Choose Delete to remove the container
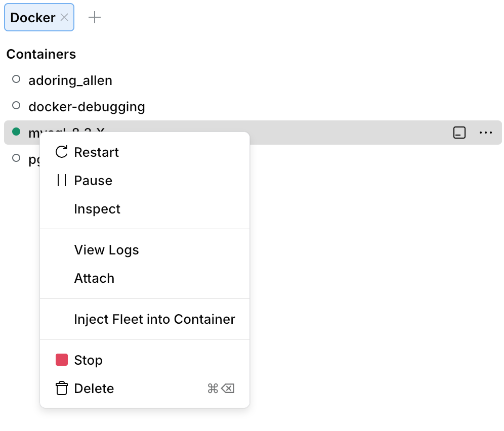504x431 pixels. point(94,389)
